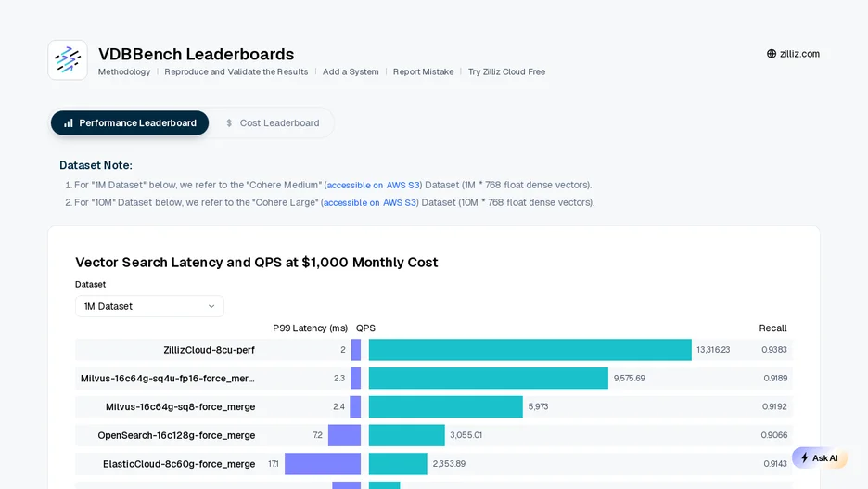The width and height of the screenshot is (868, 489).
Task: Open the Methodology link
Action: click(x=124, y=72)
